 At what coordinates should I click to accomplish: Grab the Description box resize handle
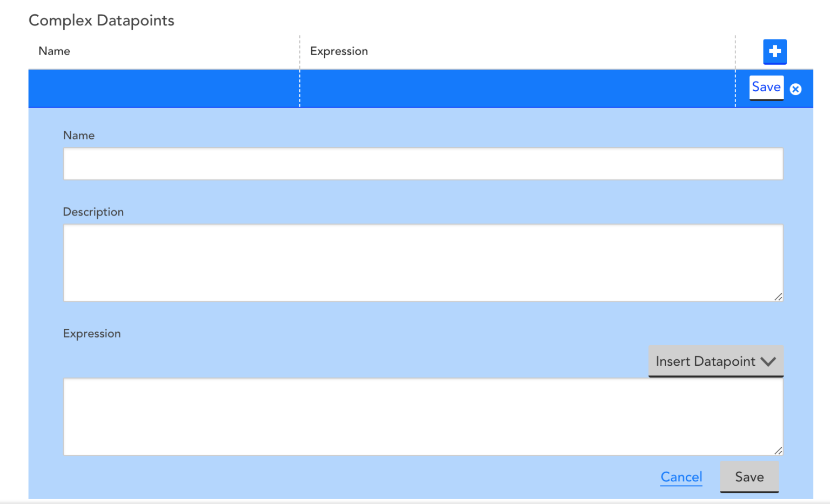(x=778, y=297)
